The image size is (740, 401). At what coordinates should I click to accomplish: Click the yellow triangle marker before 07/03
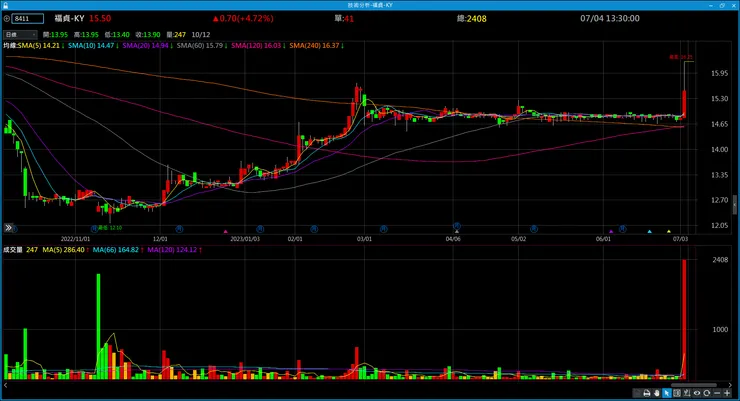669,232
